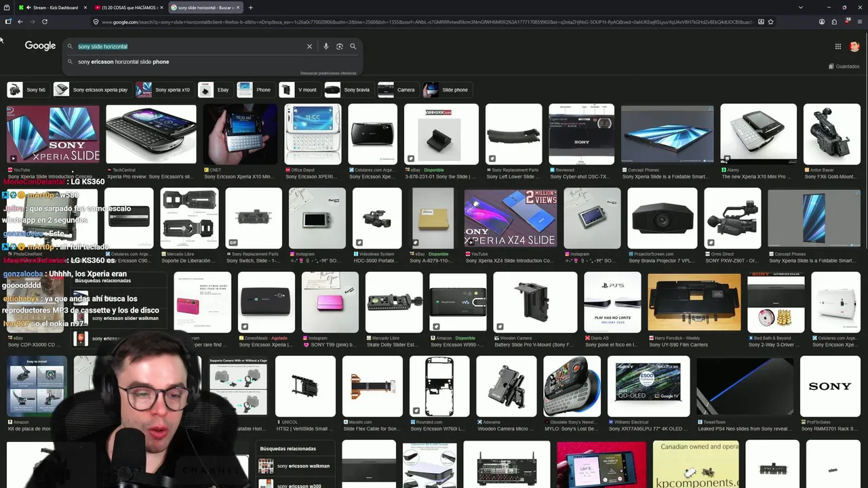Switch to 20 COSAS que HACÍAMOS tab
This screenshot has height=488, width=868.
(129, 7)
